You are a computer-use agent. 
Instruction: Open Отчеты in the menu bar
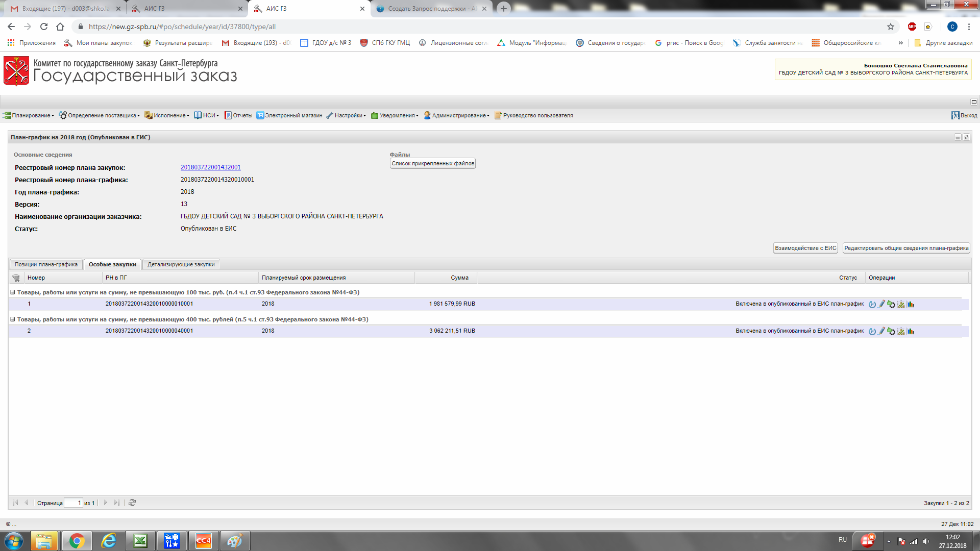[x=238, y=115]
